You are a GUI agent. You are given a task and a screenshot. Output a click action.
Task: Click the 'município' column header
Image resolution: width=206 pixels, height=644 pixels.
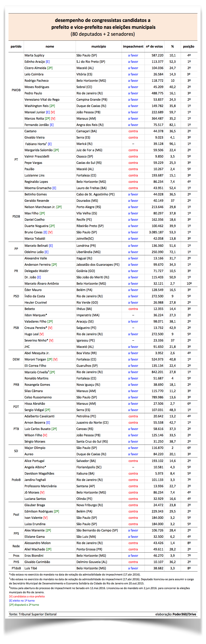point(99,47)
